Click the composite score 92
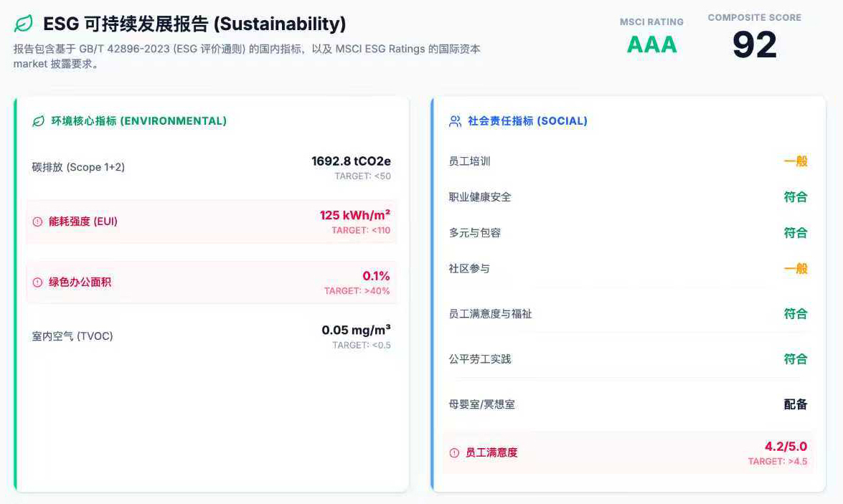Screen dimensions: 843x504 click(x=754, y=44)
